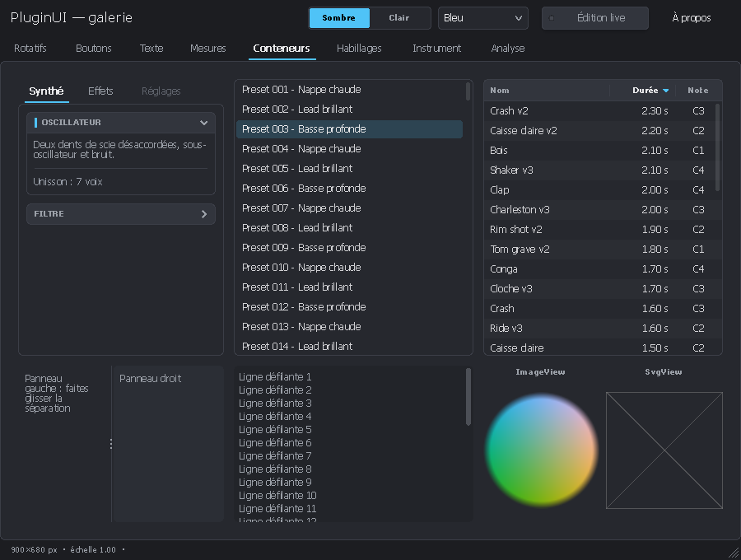Click "Ligne défilante 8"
Viewport: 741px width, 560px height.
pos(275,469)
